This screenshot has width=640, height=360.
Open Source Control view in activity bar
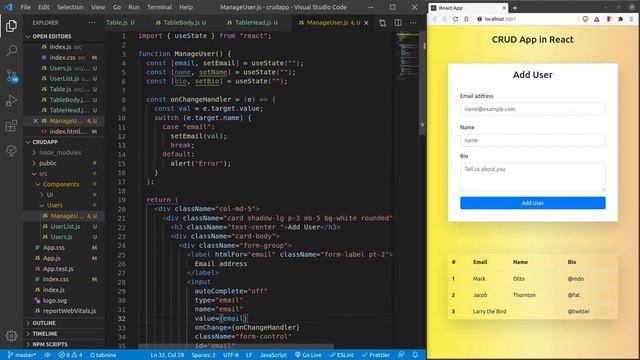11,76
